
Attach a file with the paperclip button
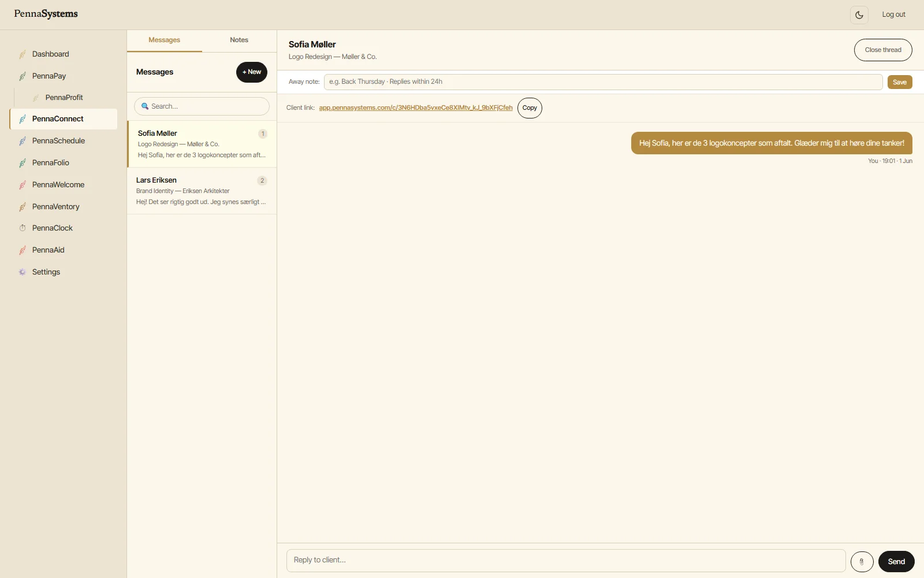click(x=862, y=561)
